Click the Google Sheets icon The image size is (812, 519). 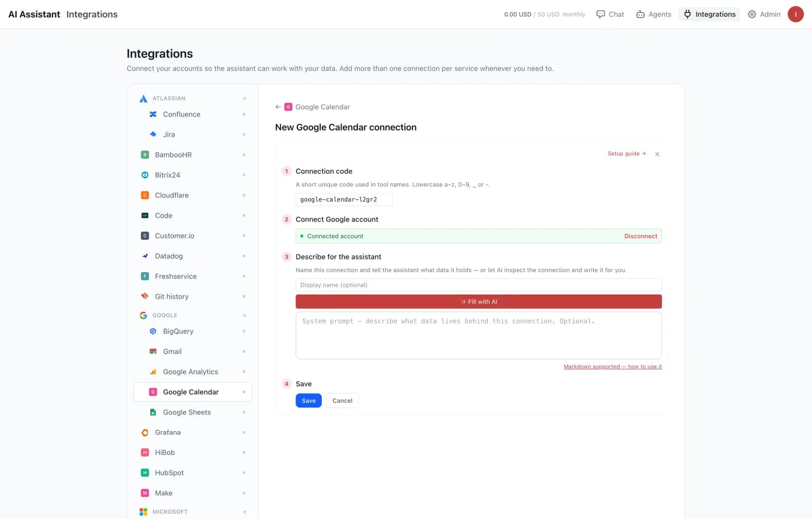[x=153, y=412]
